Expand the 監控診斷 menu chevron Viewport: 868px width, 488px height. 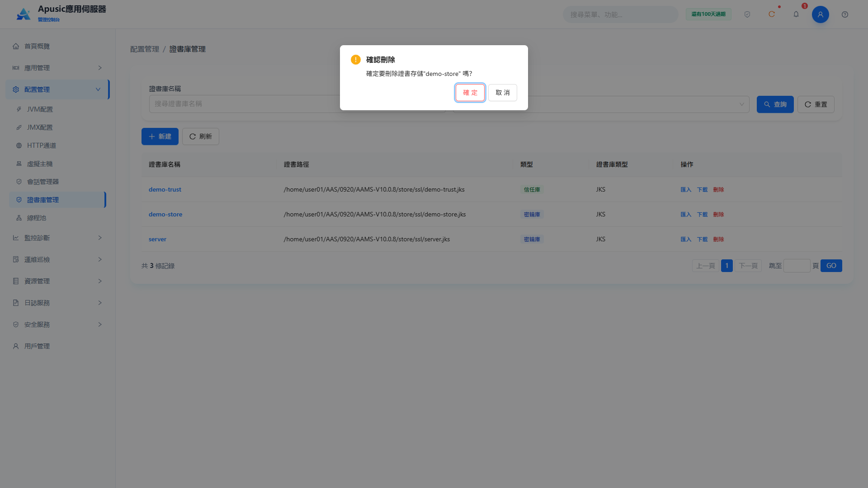click(x=100, y=238)
